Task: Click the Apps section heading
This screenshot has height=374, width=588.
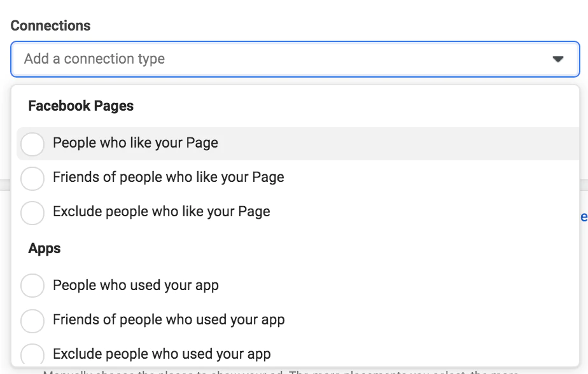Action: pos(45,249)
